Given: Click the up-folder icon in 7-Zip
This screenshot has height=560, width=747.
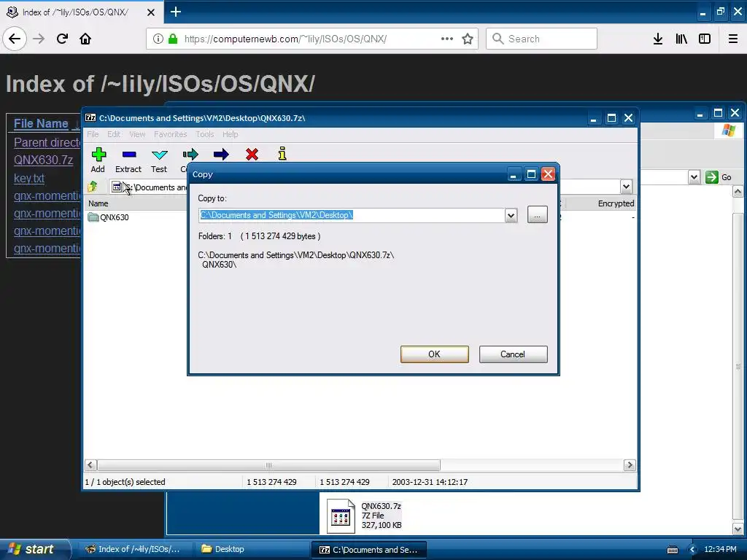Looking at the screenshot, I should [93, 187].
